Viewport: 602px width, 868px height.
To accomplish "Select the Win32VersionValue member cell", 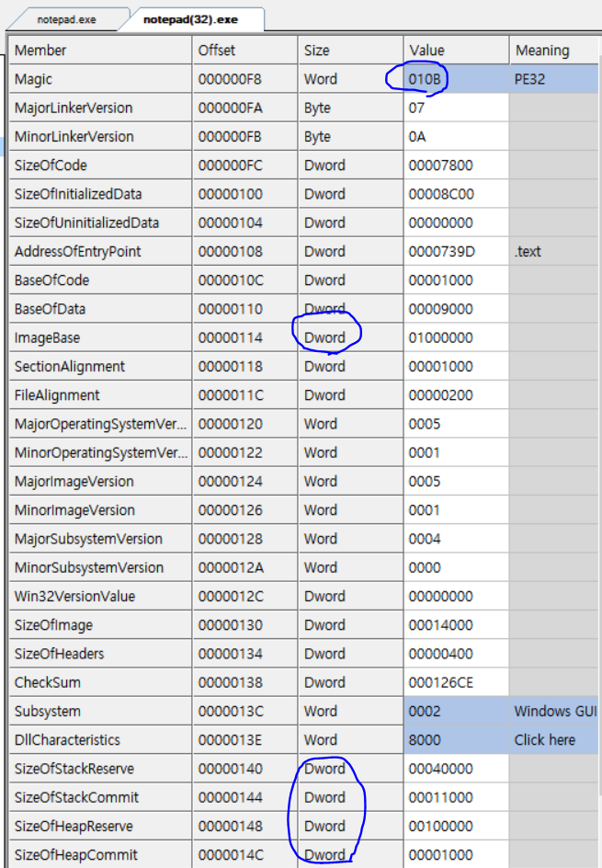I will (100, 598).
